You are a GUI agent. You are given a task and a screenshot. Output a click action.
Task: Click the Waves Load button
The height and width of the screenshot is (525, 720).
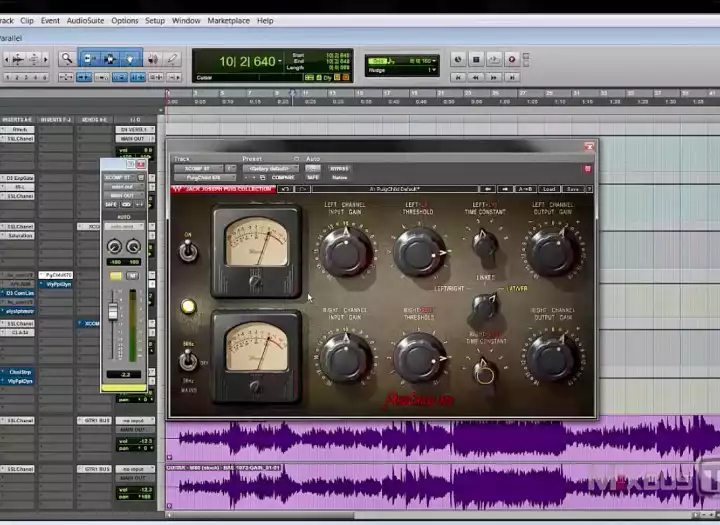pos(549,189)
